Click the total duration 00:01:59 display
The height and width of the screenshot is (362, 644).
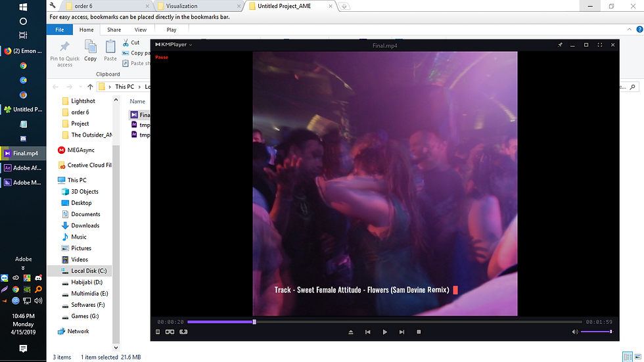click(x=599, y=322)
